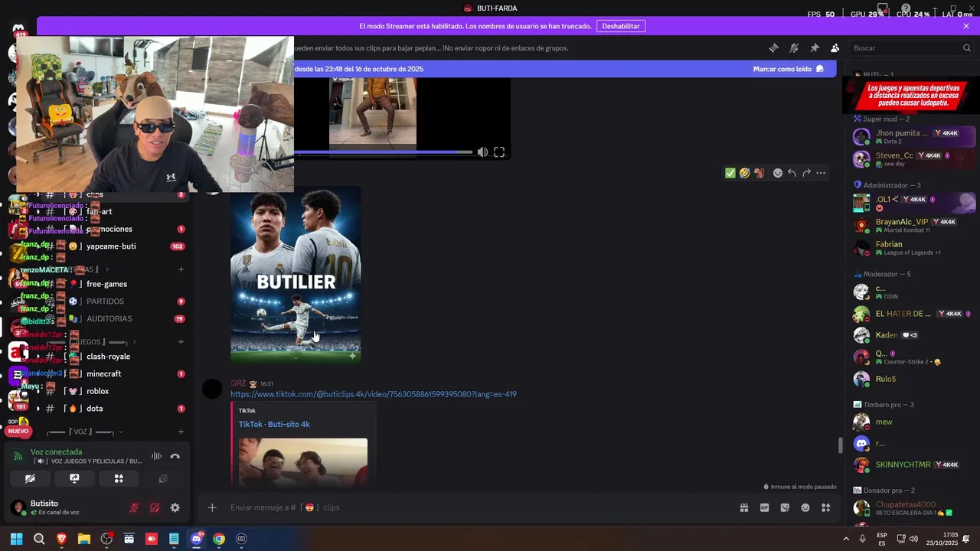This screenshot has height=551, width=980.
Task: Open user settings gear
Action: point(175,507)
